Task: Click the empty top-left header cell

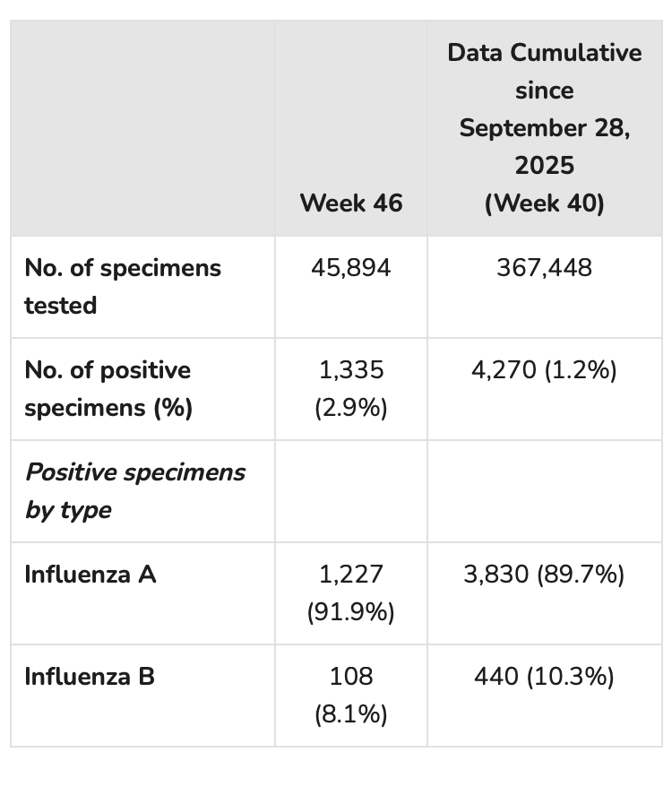Action: [142, 128]
